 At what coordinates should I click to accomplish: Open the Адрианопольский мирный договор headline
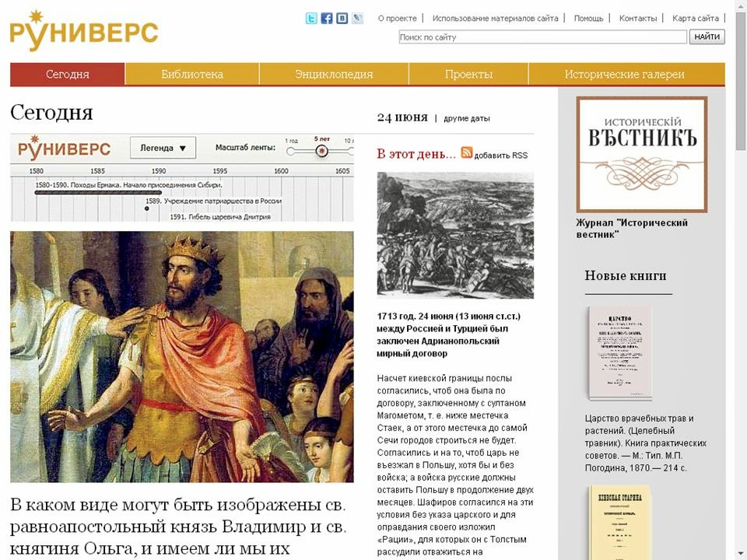click(x=448, y=334)
